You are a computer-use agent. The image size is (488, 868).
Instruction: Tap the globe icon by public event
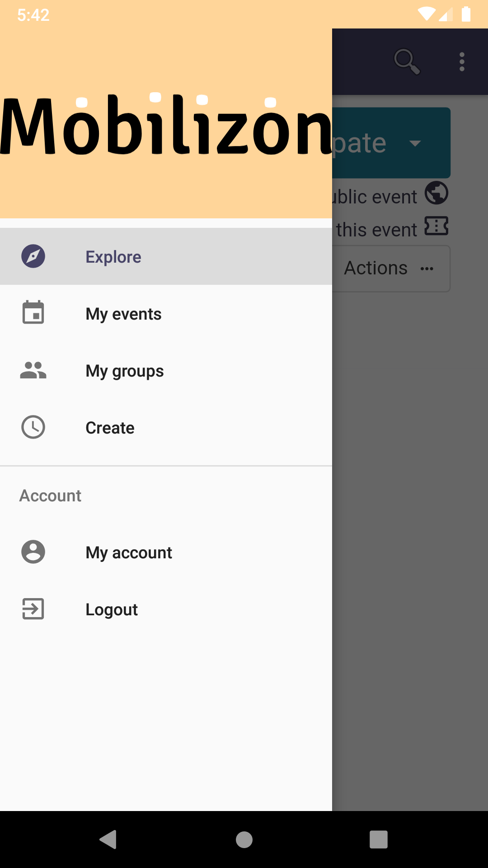click(x=436, y=193)
